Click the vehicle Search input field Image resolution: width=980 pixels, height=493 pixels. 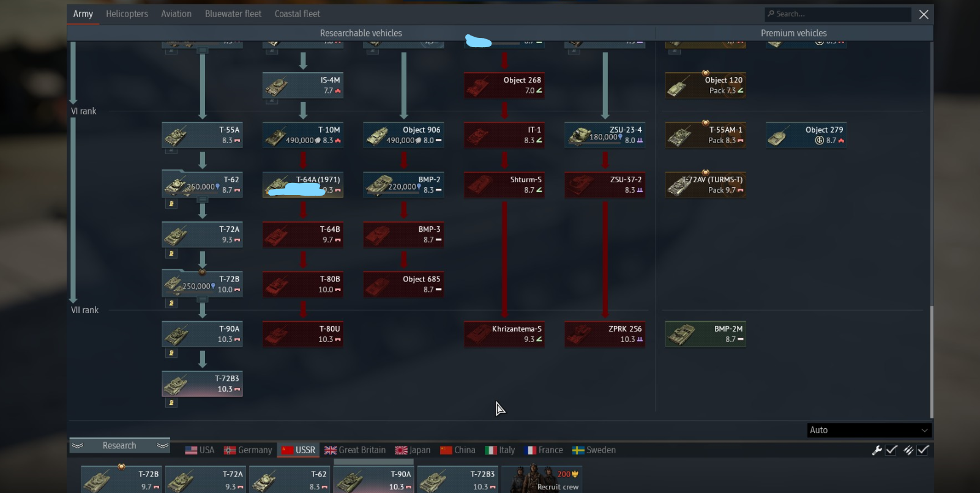tap(838, 14)
